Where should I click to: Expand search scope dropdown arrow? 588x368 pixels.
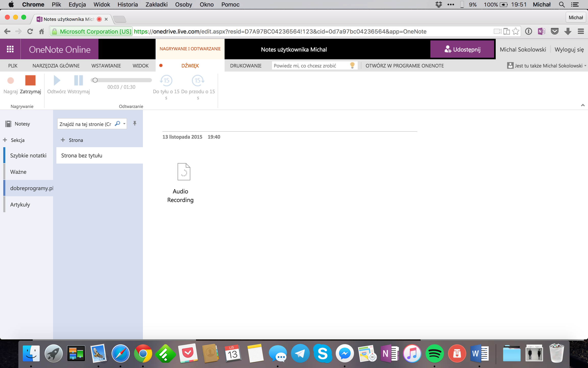pos(124,124)
